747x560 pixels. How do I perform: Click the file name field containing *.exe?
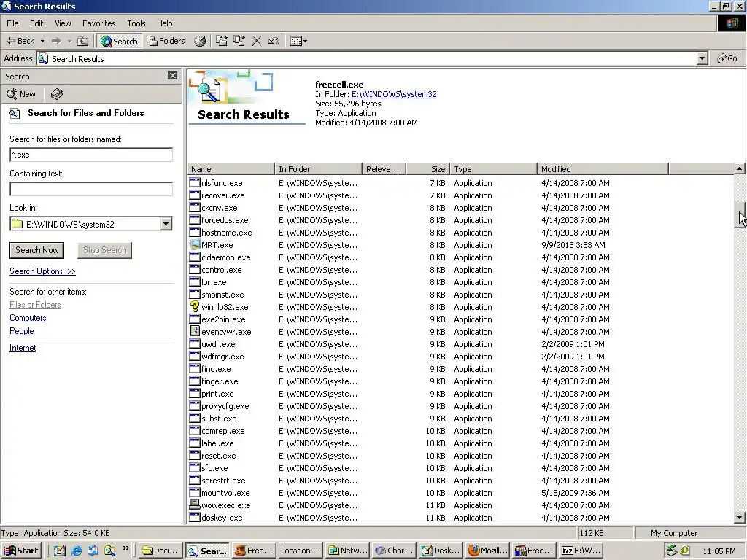[x=91, y=155]
